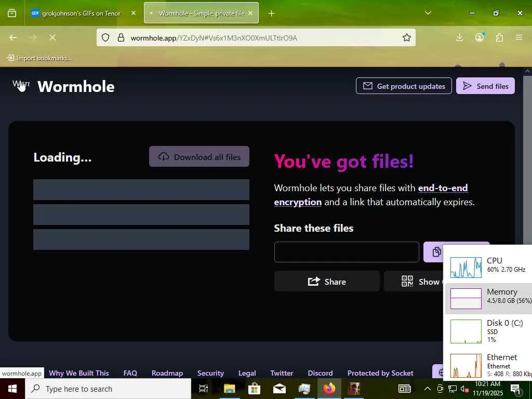Select Disk 0 (C:) performance item
Screen dimensions: 532x399
tap(488, 331)
